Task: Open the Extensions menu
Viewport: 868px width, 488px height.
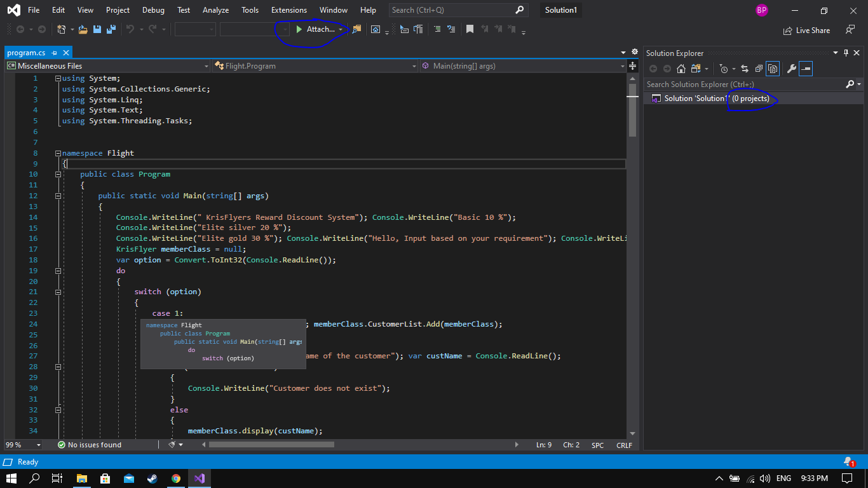Action: [x=288, y=10]
